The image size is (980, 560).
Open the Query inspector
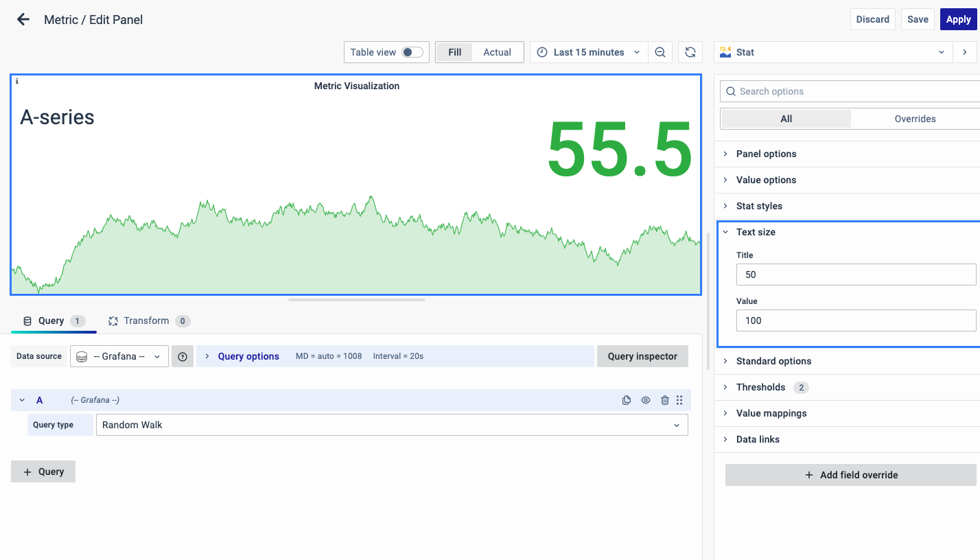642,356
